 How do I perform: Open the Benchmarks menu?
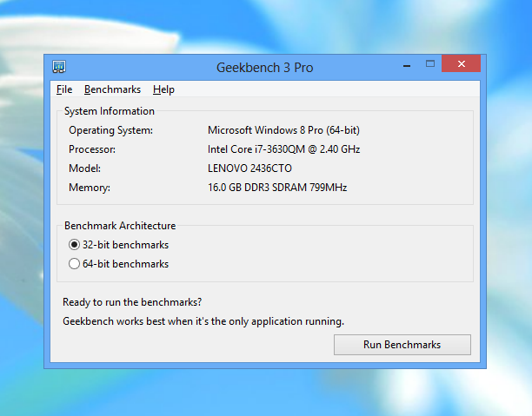tap(112, 89)
